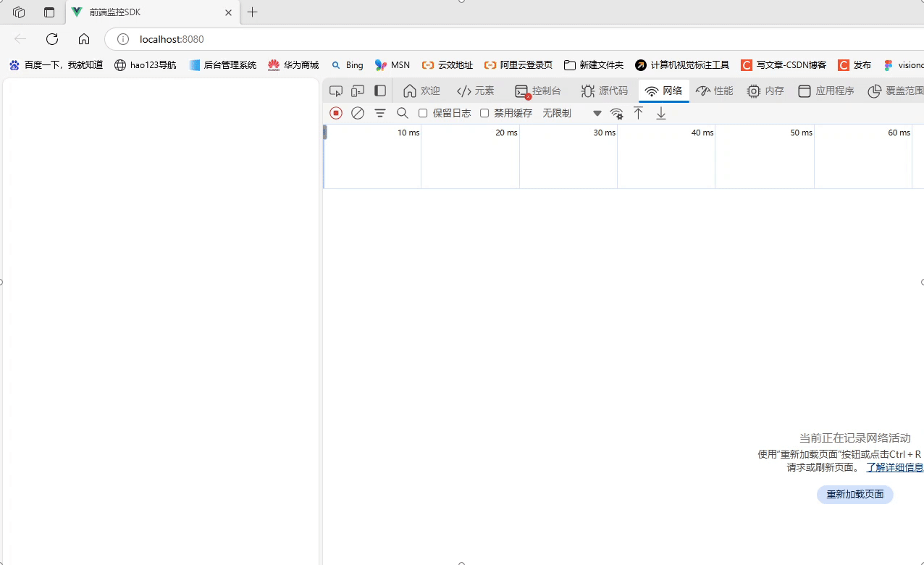Open more network conditions settings

click(x=616, y=113)
